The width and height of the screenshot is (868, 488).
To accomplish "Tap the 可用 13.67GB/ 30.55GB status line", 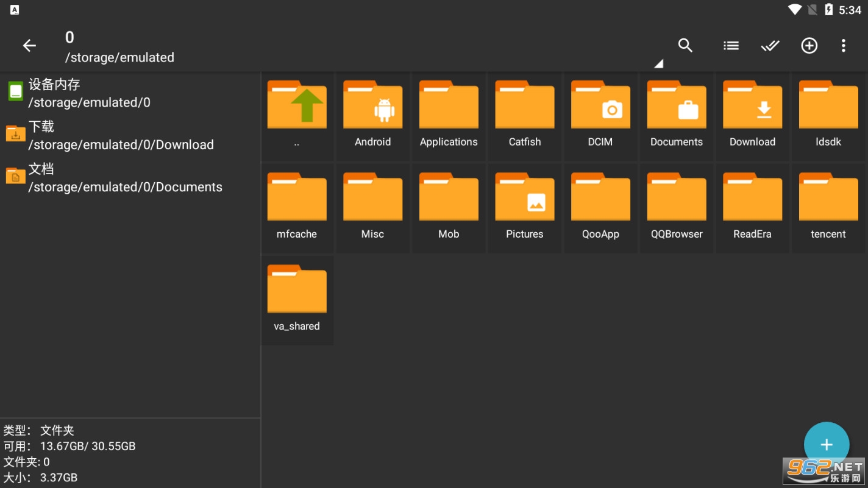I will 69,446.
